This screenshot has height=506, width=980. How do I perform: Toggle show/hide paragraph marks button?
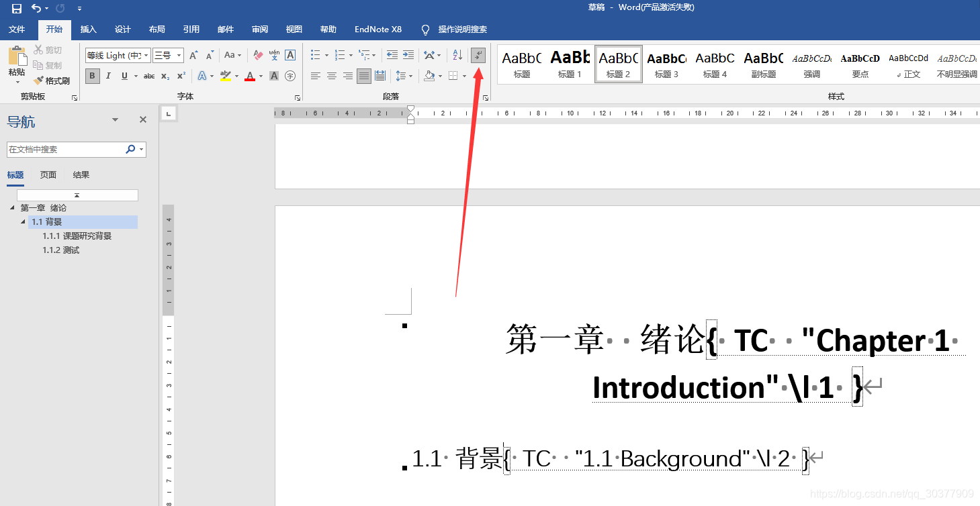478,55
